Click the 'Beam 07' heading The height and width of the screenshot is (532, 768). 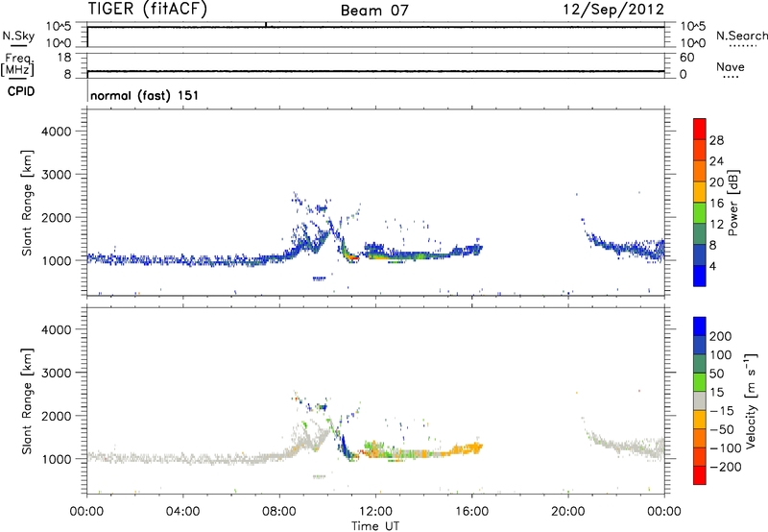(374, 11)
